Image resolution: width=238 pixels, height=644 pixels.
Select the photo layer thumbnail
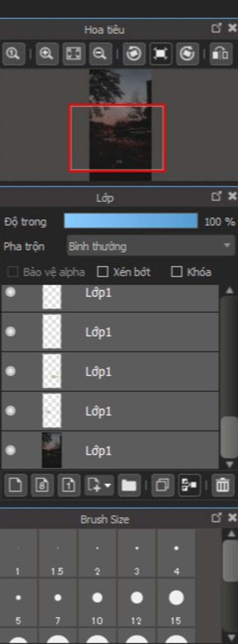(52, 450)
